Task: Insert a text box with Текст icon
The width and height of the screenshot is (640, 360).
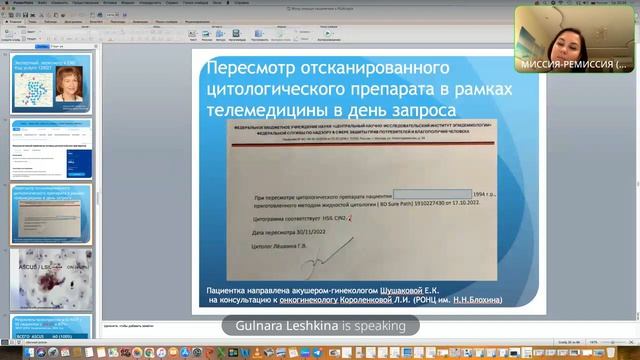Action: click(x=193, y=35)
